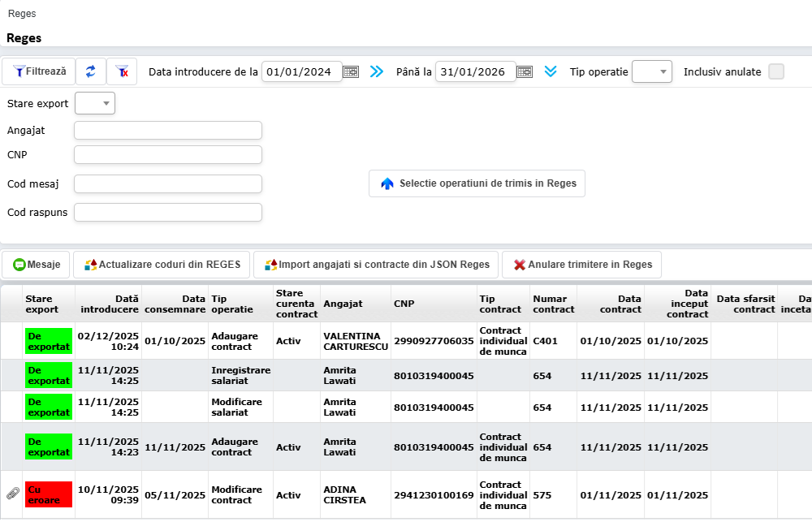The image size is (812, 522).
Task: Click into the CNP input field
Action: pos(168,154)
